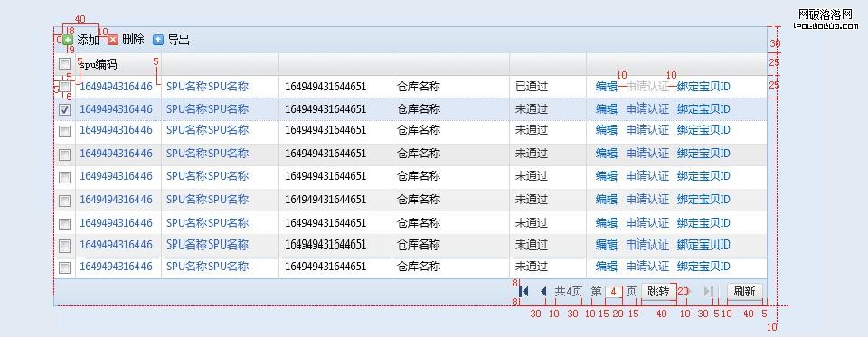Viewport: 868px width, 337px height.
Task: Toggle select-all checkbox in table header
Action: tap(65, 63)
